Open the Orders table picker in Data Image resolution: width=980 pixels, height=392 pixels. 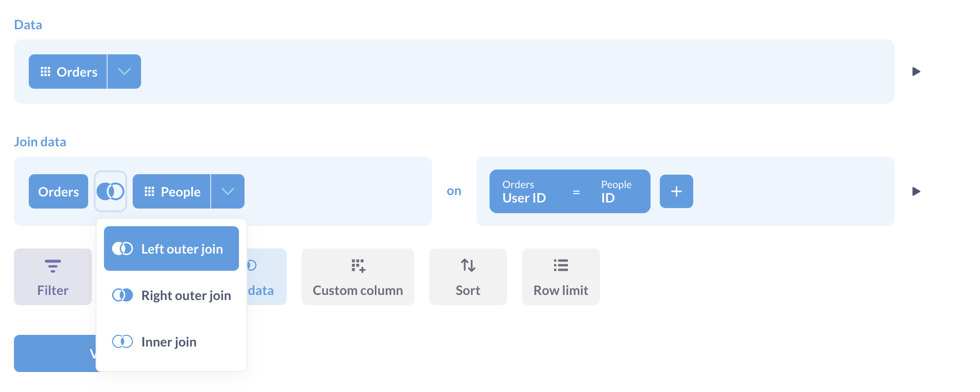(68, 72)
